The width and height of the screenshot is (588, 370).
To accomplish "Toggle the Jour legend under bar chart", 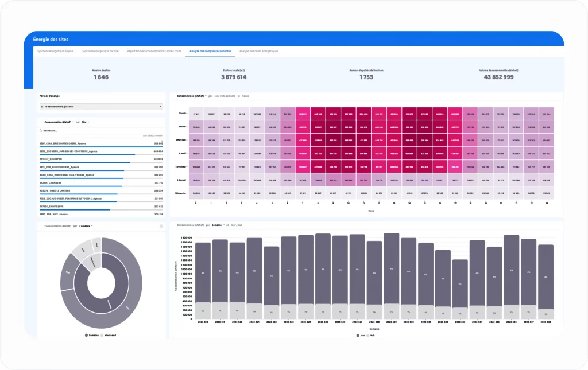I will tap(359, 334).
